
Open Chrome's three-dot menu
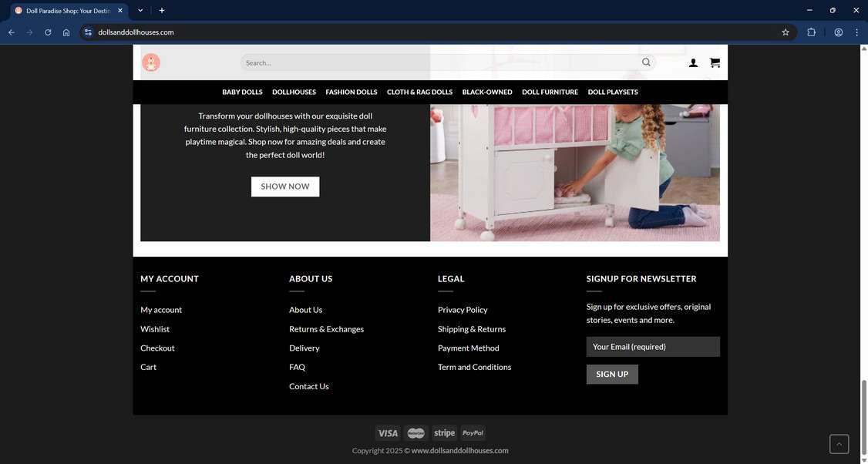point(856,32)
